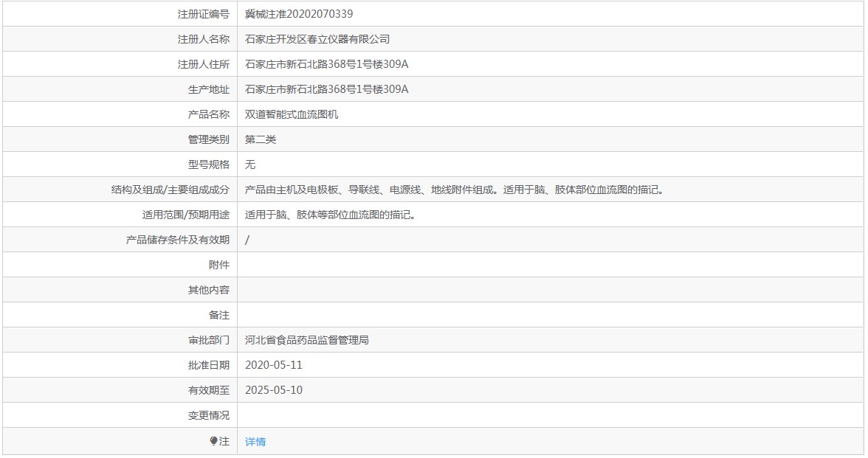Click the 生产地址 label
This screenshot has height=458, width=868.
(209, 89)
